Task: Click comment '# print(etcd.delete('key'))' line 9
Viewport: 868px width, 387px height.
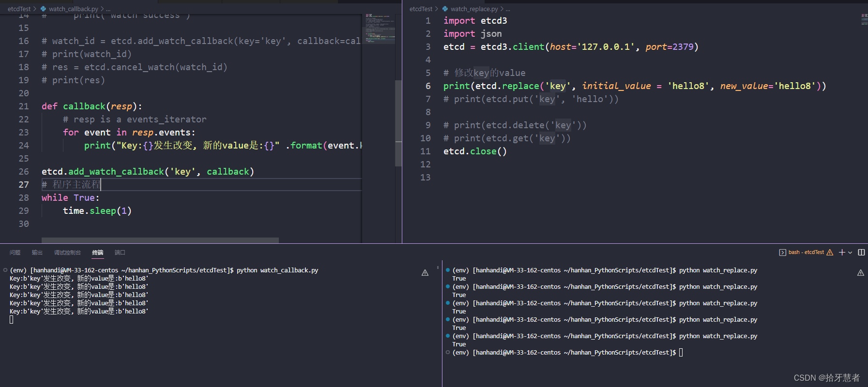Action: (515, 125)
